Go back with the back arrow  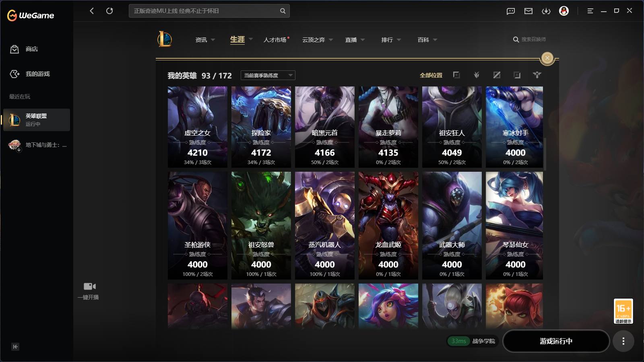[92, 11]
